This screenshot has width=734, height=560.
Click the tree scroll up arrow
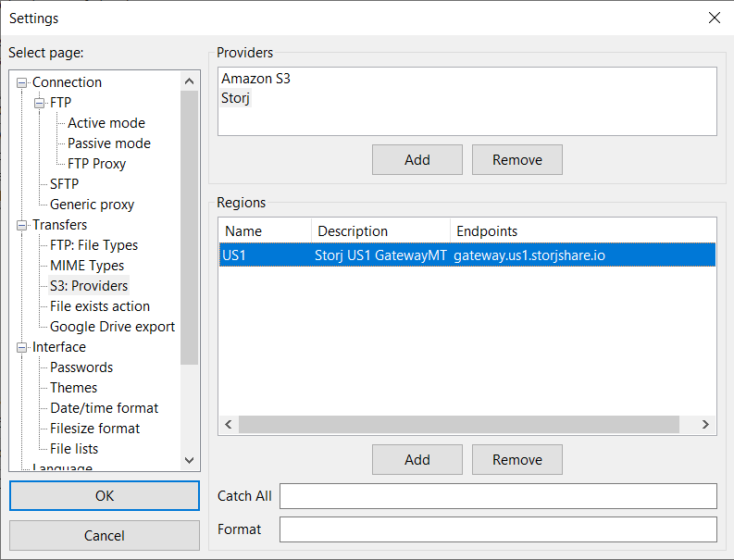(189, 81)
